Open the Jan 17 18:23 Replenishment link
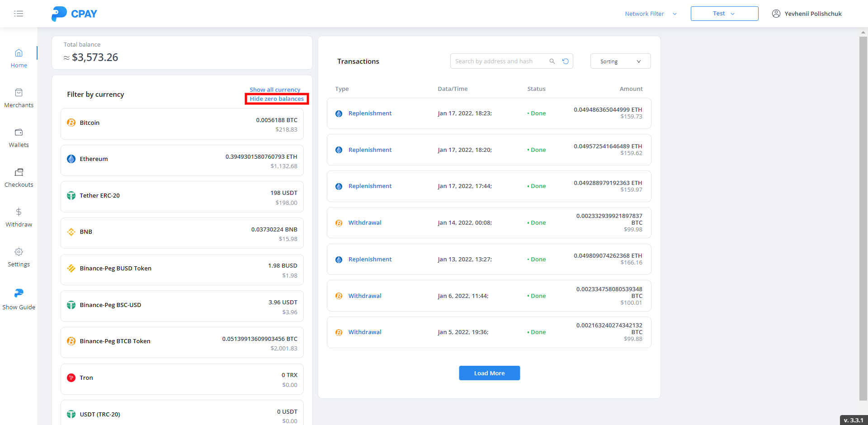868x425 pixels. click(x=370, y=113)
